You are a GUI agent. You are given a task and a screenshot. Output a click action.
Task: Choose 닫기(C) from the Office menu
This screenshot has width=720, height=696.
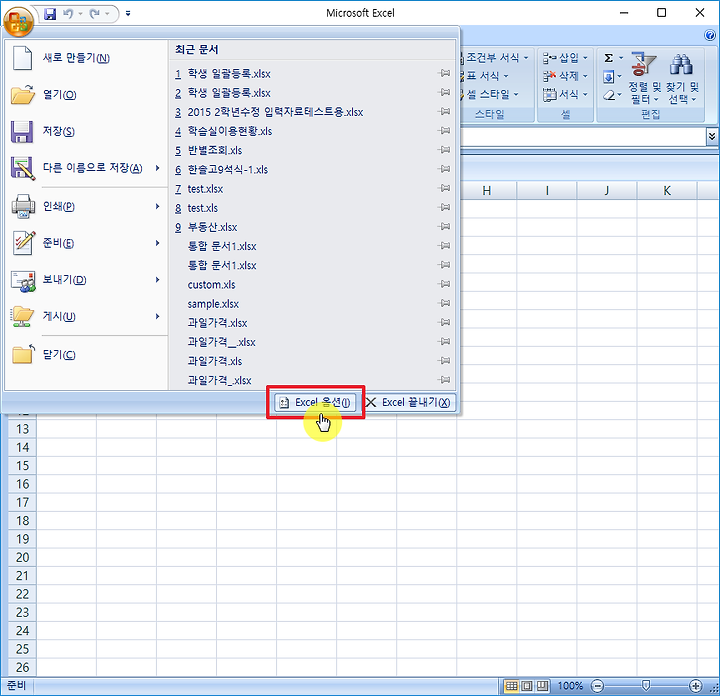[x=86, y=354]
